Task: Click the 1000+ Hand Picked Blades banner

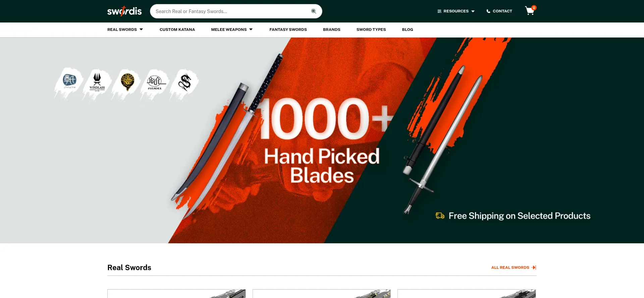Action: coord(322,140)
